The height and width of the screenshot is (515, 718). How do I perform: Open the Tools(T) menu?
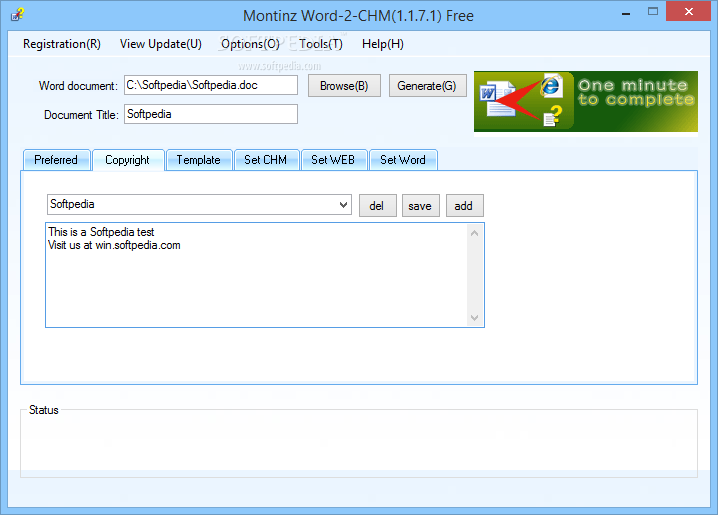(321, 44)
